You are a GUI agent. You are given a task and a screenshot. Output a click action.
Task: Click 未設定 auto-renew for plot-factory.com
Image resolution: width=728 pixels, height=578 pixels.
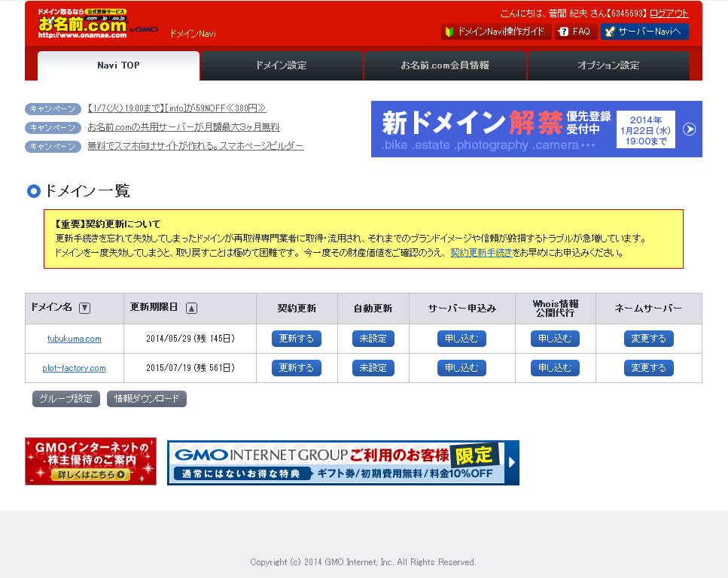(373, 368)
